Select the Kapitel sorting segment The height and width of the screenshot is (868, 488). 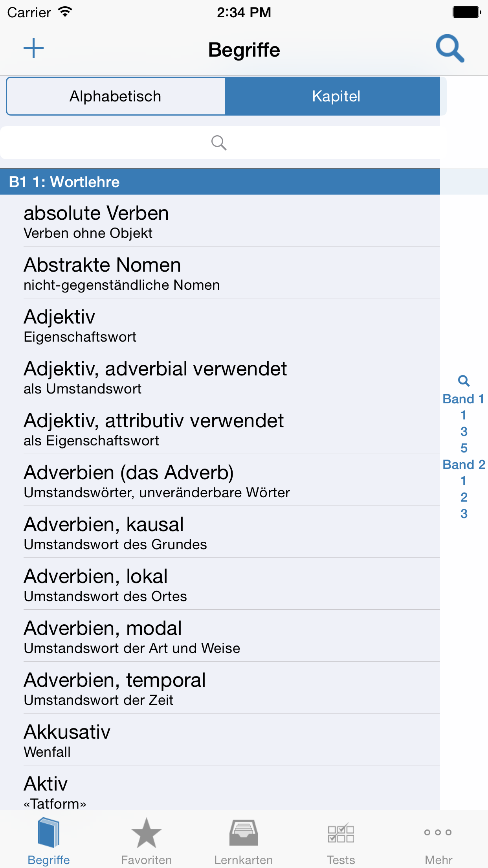336,96
